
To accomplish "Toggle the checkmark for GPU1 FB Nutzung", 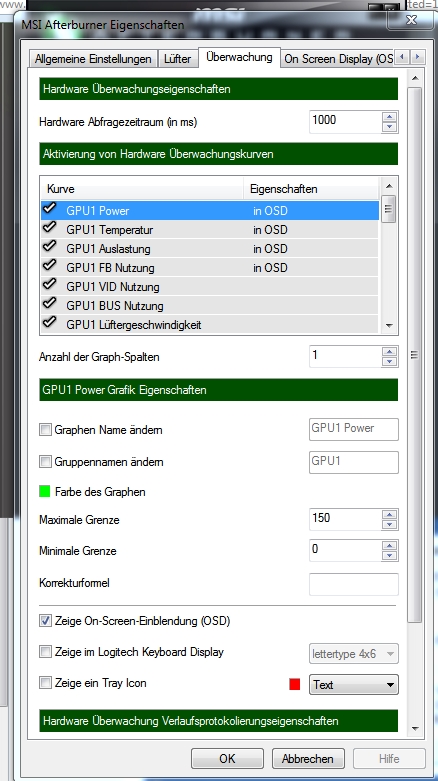I will [x=49, y=265].
